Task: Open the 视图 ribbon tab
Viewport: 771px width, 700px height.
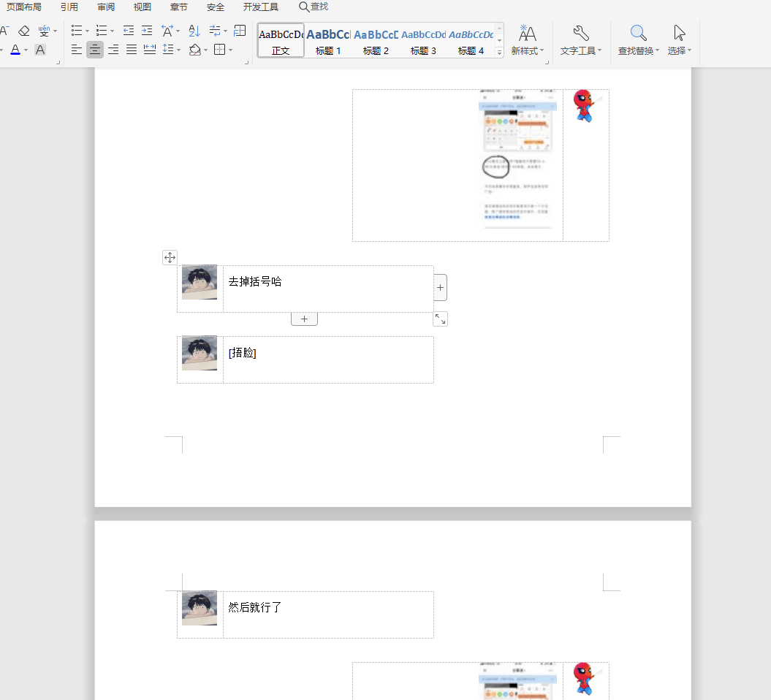Action: click(142, 7)
